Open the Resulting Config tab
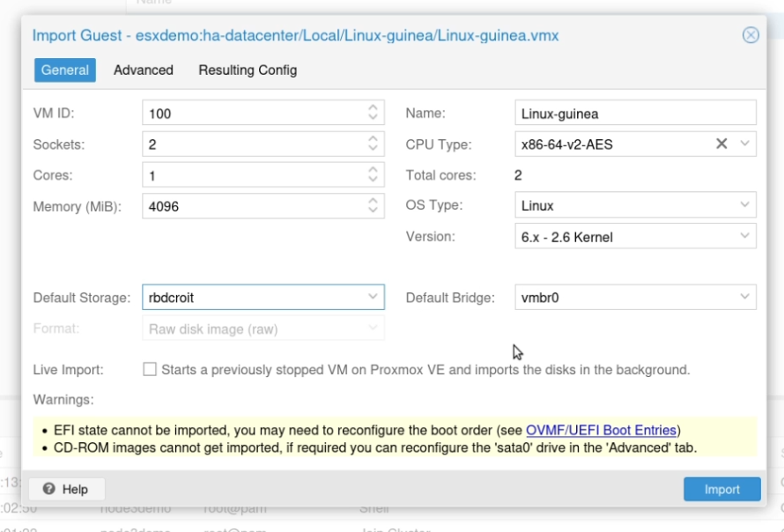The height and width of the screenshot is (532, 784). (248, 70)
